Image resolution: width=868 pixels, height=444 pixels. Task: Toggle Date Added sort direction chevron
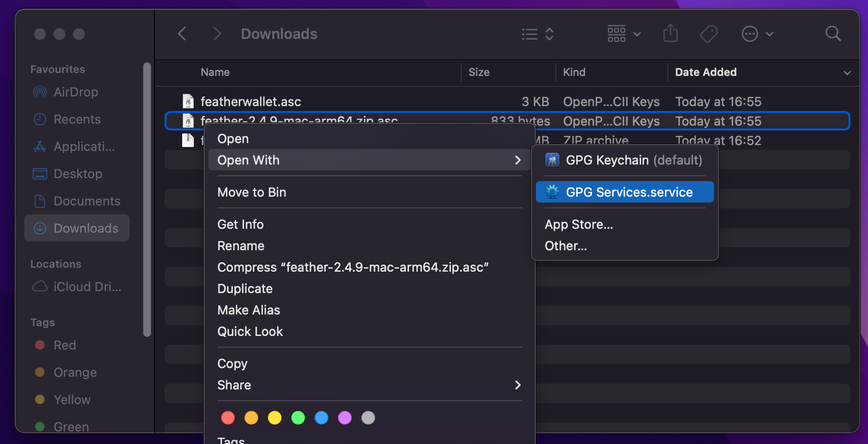(847, 73)
